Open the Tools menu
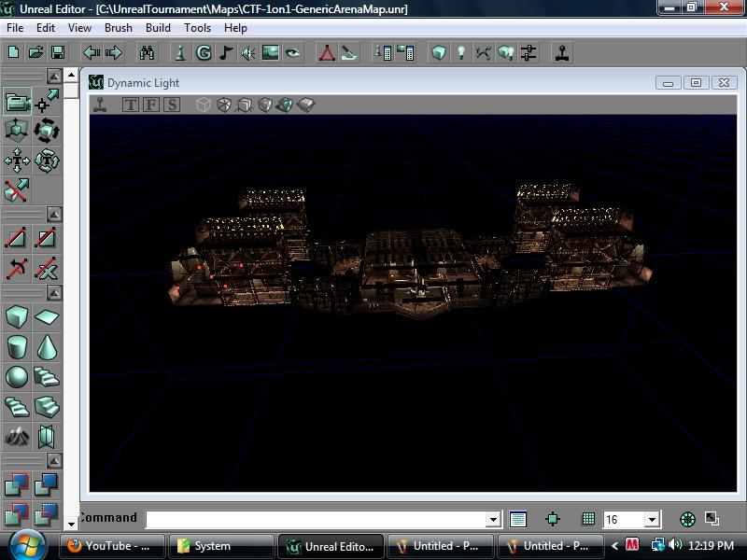Viewport: 747px width, 560px height. (x=196, y=28)
